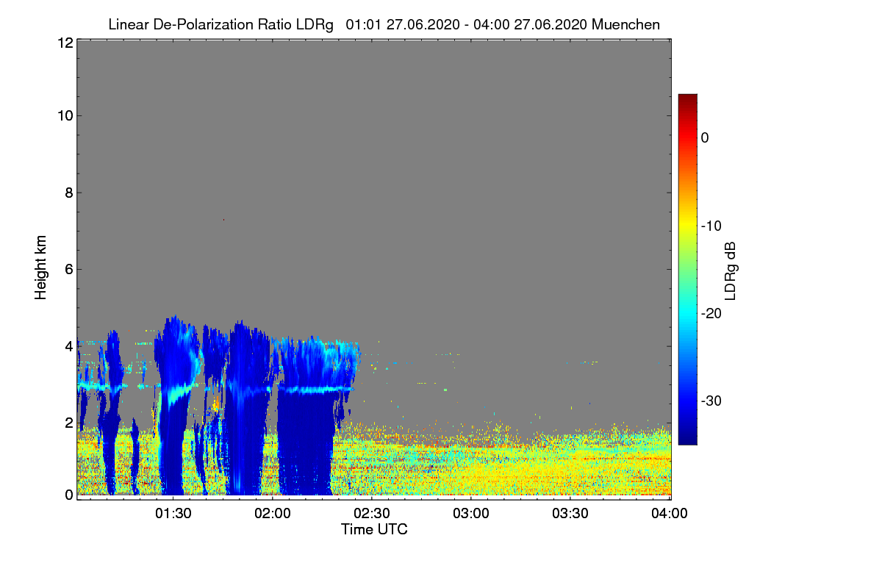
Task: Click the 'Time UTC' x-axis label
Action: point(374,528)
